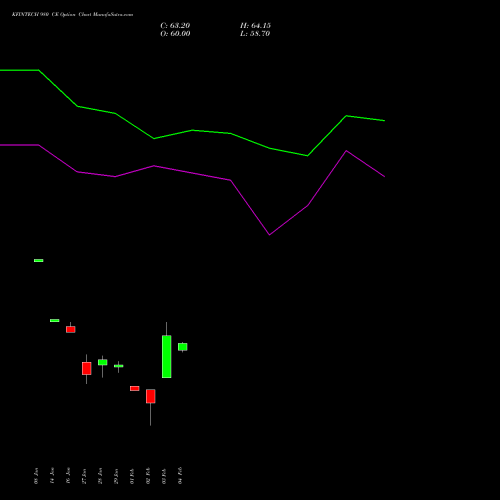This screenshot has width=500, height=500.
Task: Select the first flat green candle at far left
Action: (39, 260)
